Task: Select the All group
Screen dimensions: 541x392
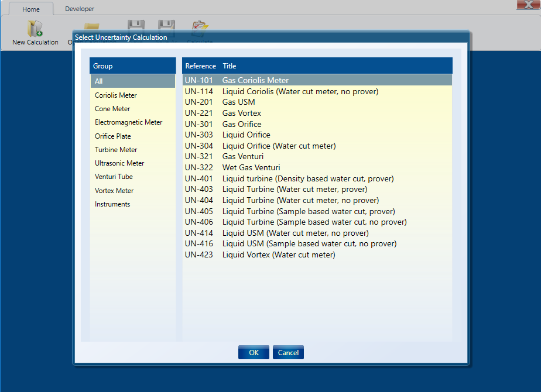Action: click(133, 81)
